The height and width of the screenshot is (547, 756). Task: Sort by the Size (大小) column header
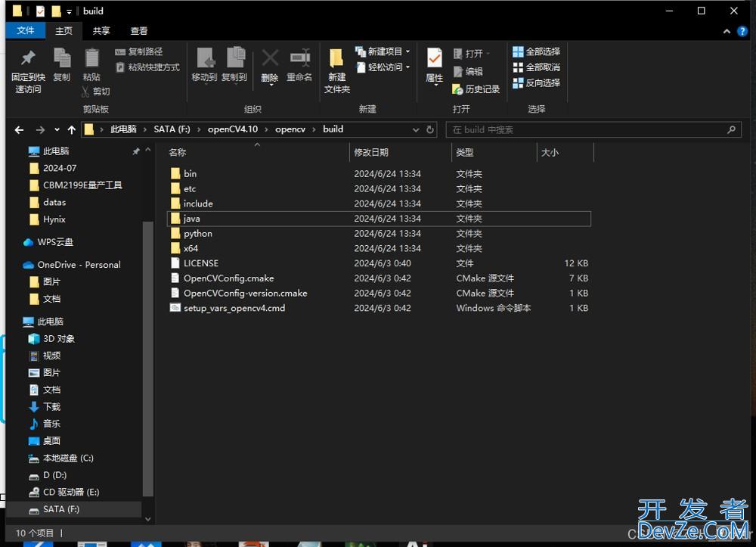tap(550, 152)
